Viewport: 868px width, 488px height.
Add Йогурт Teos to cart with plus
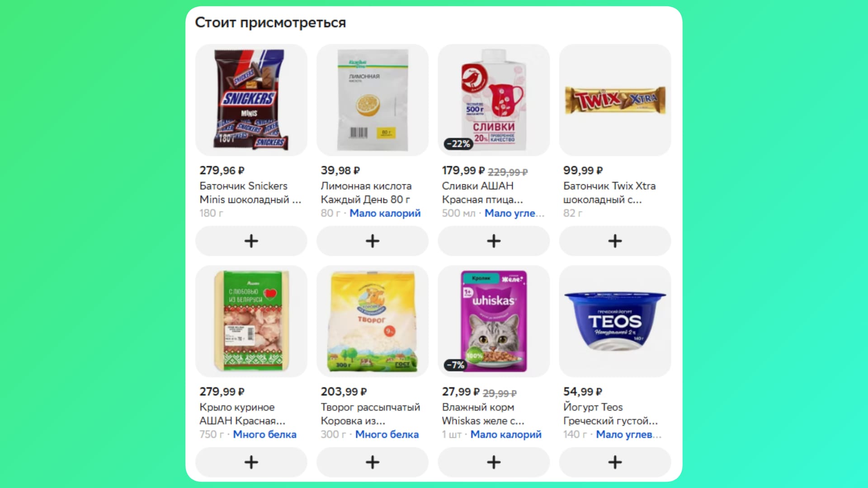pos(615,462)
